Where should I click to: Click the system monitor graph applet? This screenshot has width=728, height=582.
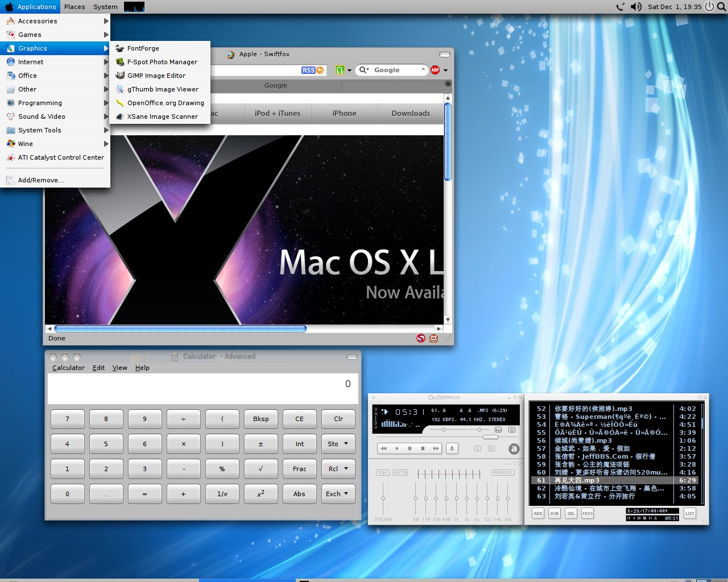(x=134, y=7)
